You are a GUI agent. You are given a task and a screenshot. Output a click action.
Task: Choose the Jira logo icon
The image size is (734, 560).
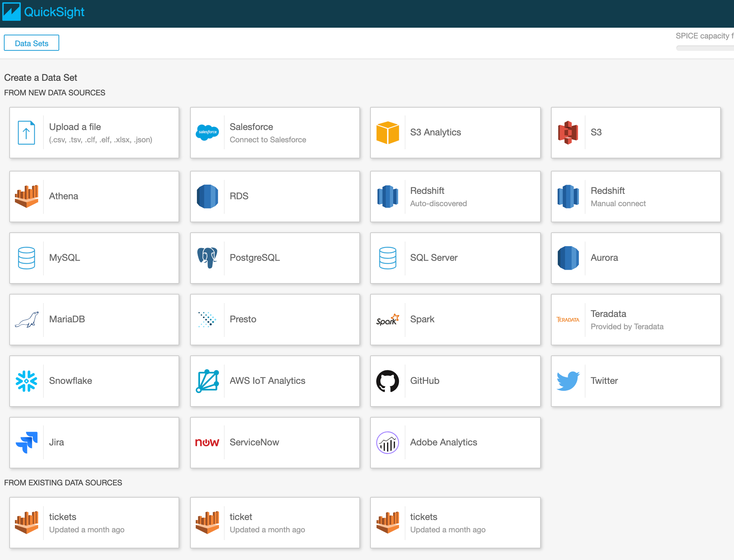coord(27,443)
